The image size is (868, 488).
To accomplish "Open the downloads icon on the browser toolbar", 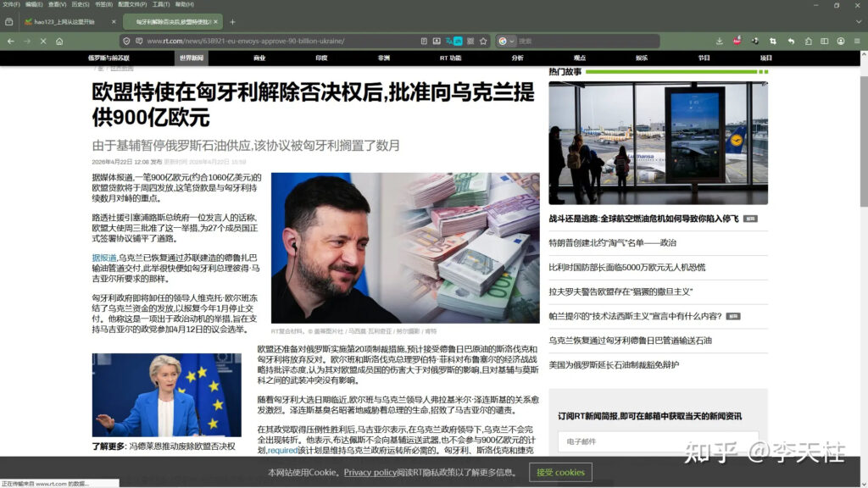I will point(720,41).
